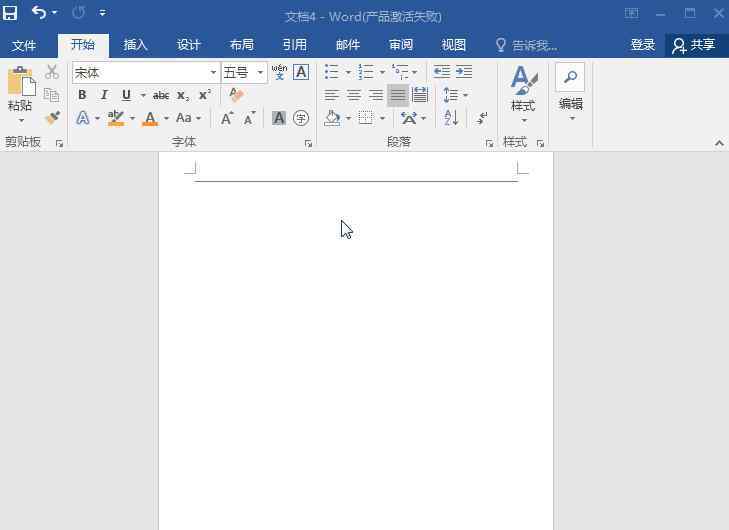The image size is (729, 530).
Task: Align text left
Action: click(331, 95)
